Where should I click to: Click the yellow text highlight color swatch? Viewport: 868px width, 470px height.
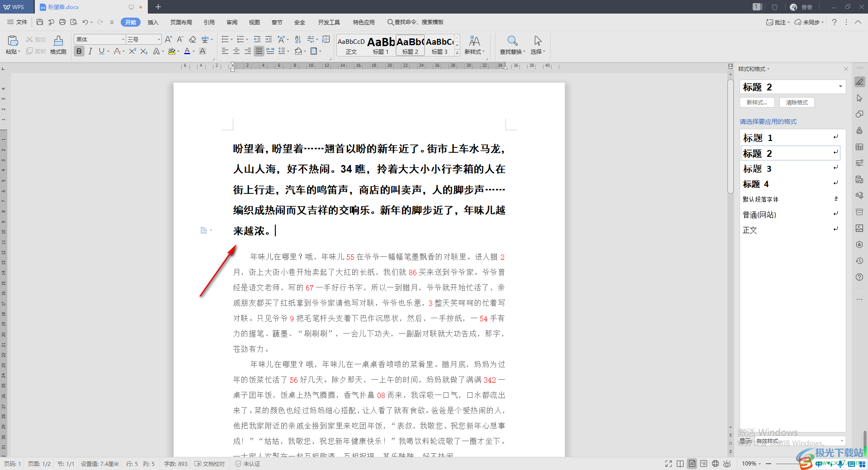click(x=172, y=51)
